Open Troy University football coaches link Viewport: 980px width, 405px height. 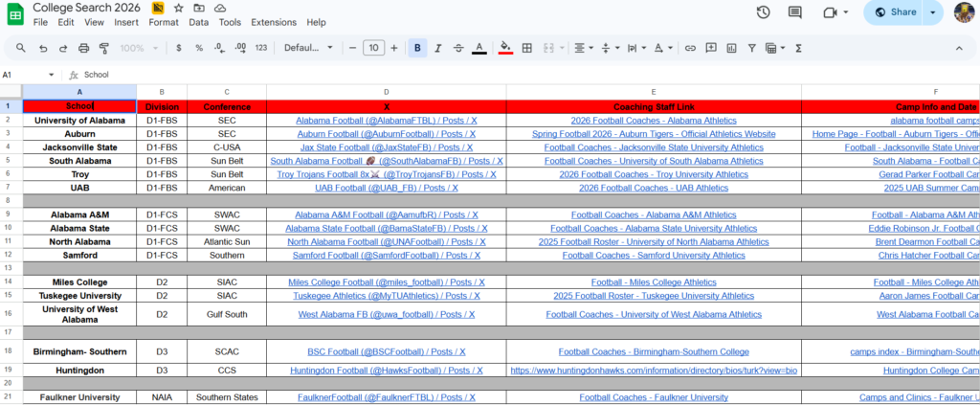[x=654, y=174]
